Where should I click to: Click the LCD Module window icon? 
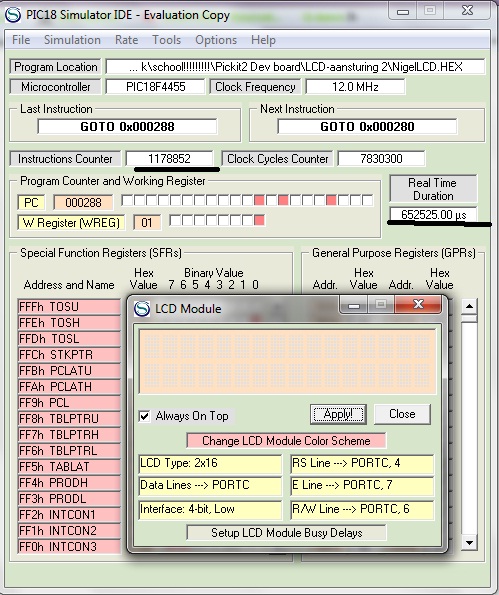click(x=142, y=309)
